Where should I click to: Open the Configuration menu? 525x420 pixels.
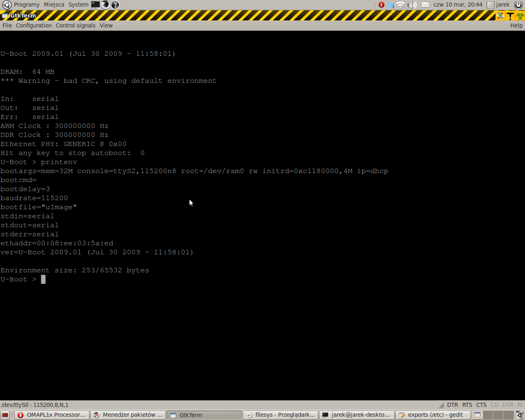coord(34,25)
